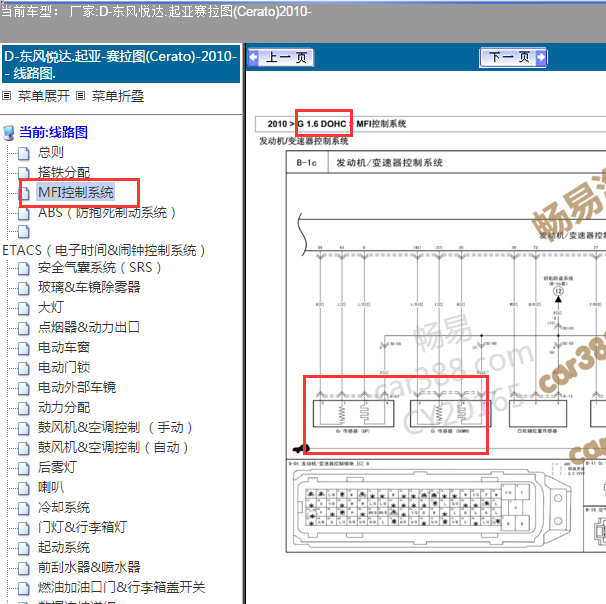This screenshot has height=604, width=606.
Task: Click the 菜单折叠 square icon
Action: pos(80,95)
